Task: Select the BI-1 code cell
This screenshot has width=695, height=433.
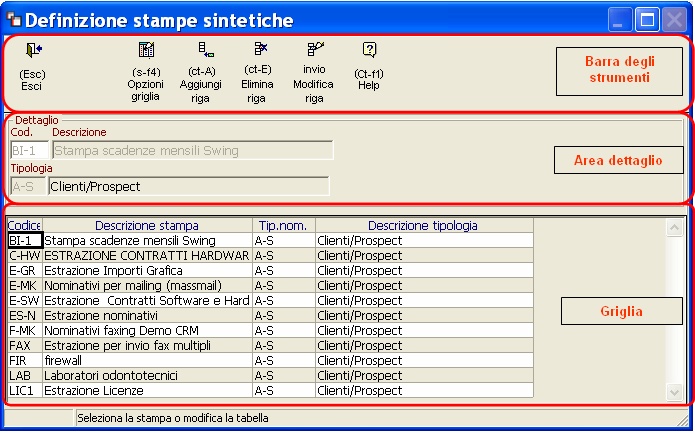Action: pos(25,241)
